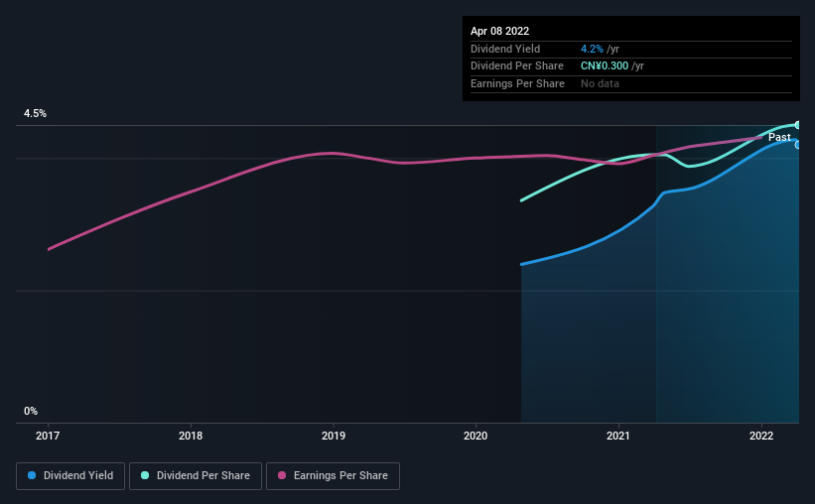
Task: Click the 0% y-axis label
Action: [31, 412]
